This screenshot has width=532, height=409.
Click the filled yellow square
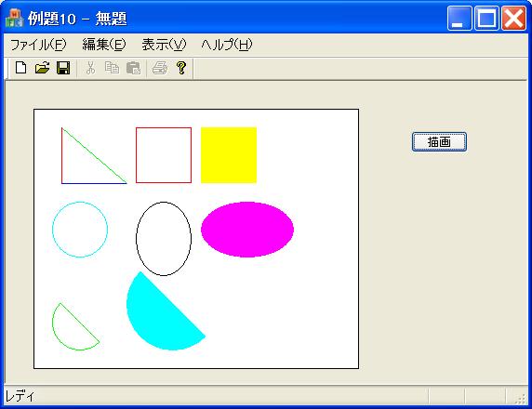[x=229, y=155]
